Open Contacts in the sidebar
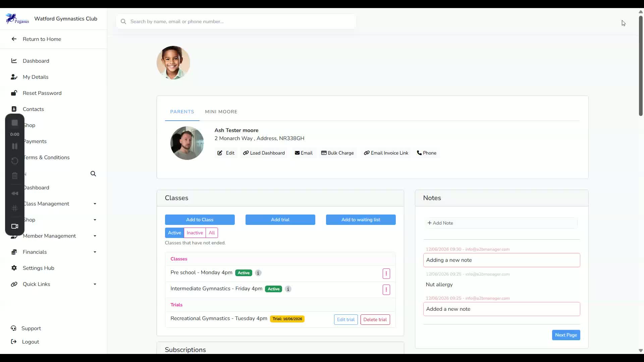Viewport: 644px width, 362px height. [x=33, y=109]
